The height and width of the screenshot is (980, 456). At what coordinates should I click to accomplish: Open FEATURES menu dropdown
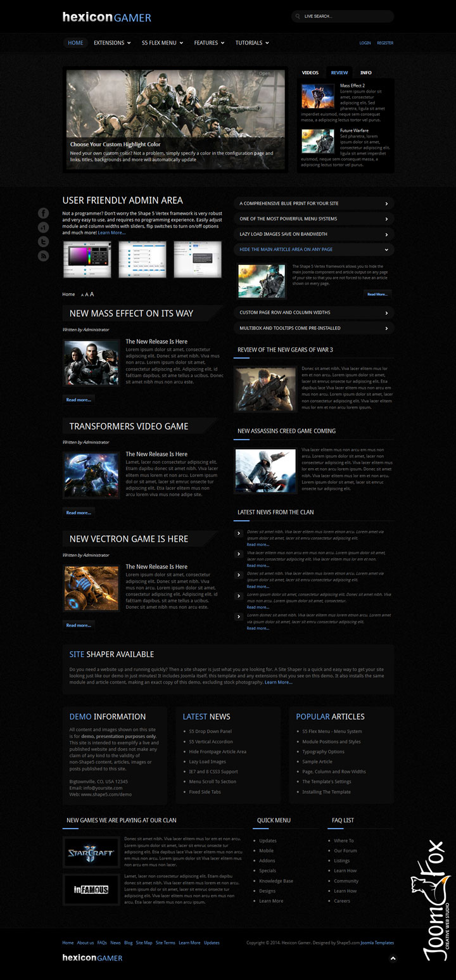210,43
